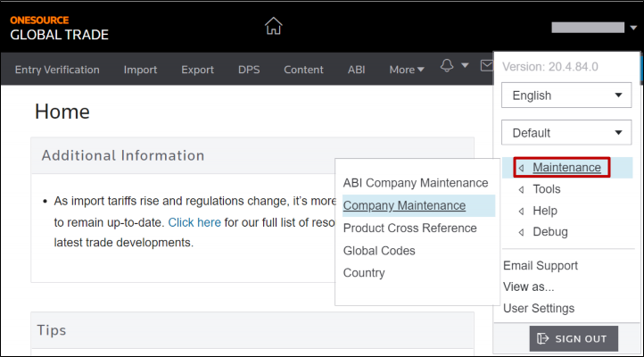This screenshot has width=644, height=357.
Task: Expand the notification bell dropdown arrow
Action: point(465,68)
